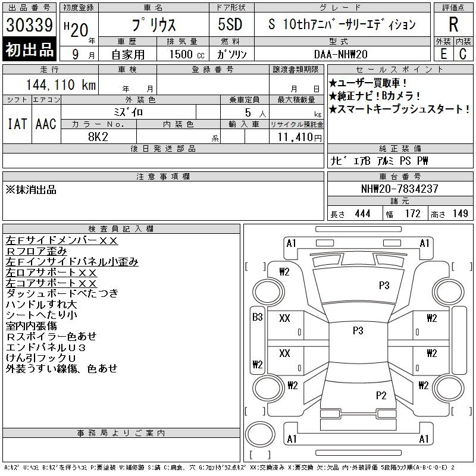This screenshot has height=476, width=476.
Task: Click the spare tire circle icon
Action: click(x=260, y=434)
